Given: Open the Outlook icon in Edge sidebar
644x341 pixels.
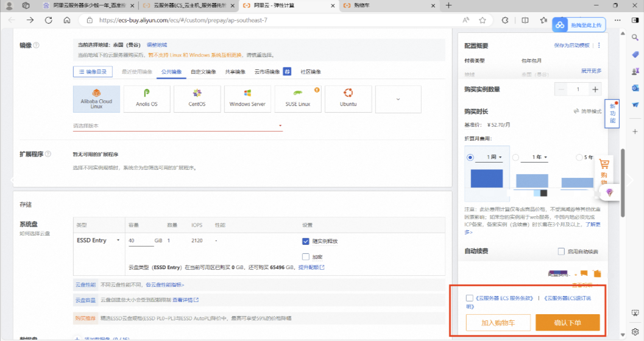Looking at the screenshot, I should click(635, 88).
